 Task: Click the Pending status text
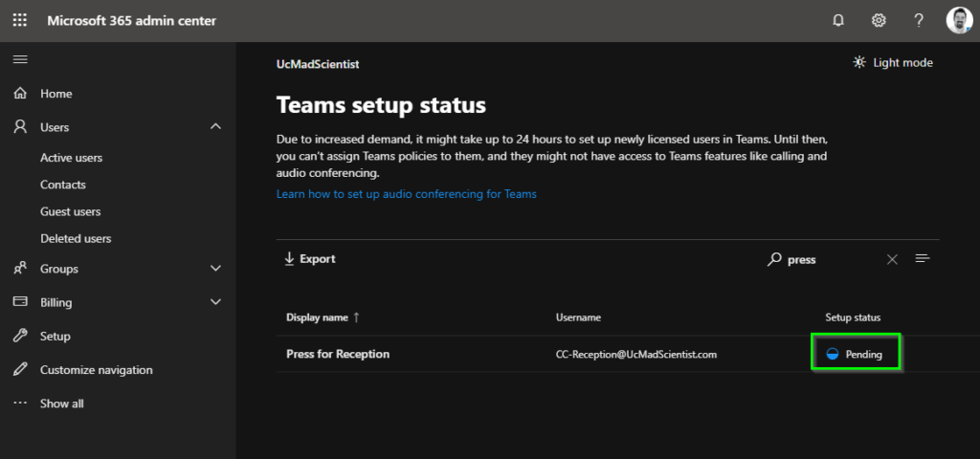point(864,354)
